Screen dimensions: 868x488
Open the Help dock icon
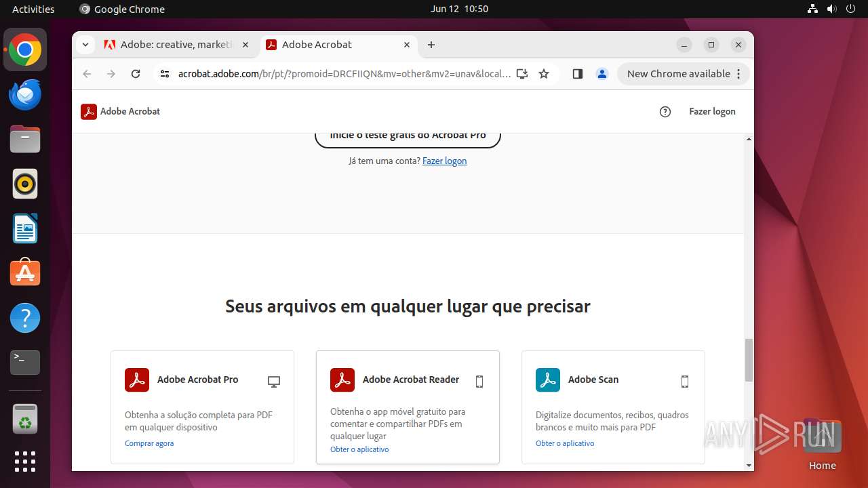25,318
